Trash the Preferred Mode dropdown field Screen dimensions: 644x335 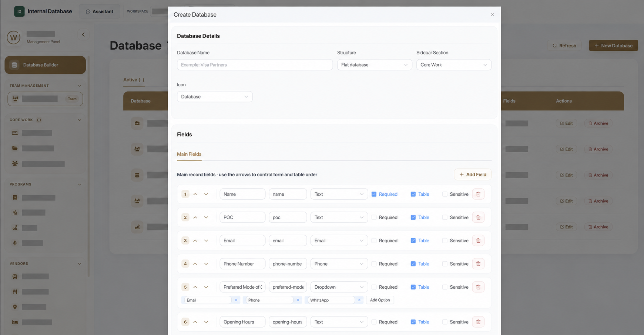point(478,287)
